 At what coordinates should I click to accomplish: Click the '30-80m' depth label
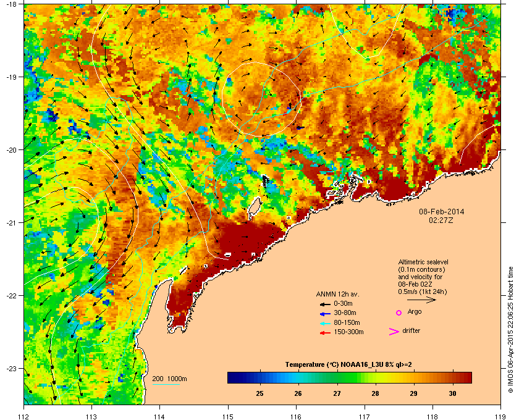coord(345,313)
